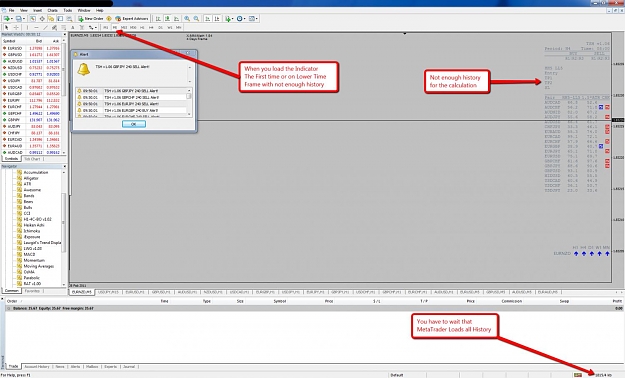Toggle the chart auto scroll icon
The image size is (625, 378).
pyautogui.click(x=207, y=18)
